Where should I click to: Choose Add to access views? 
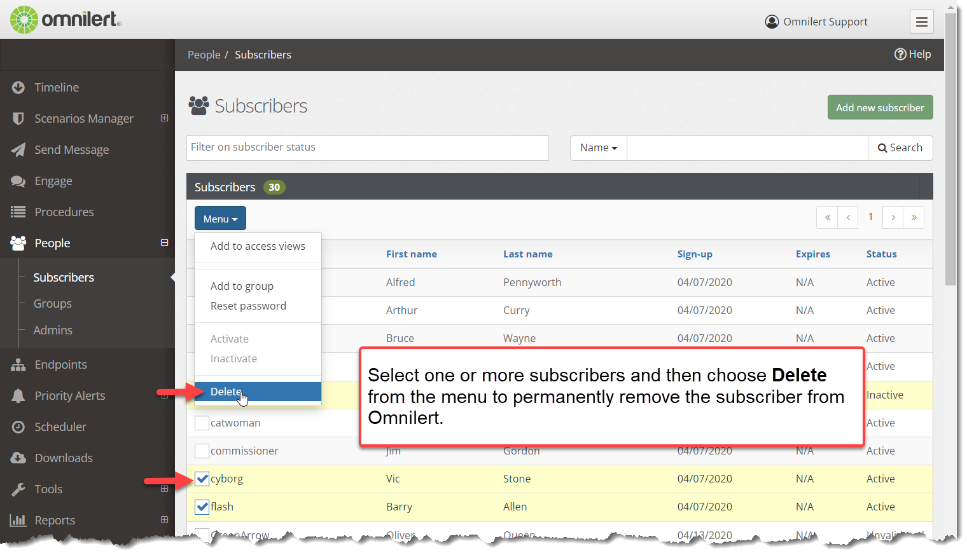pyautogui.click(x=258, y=247)
